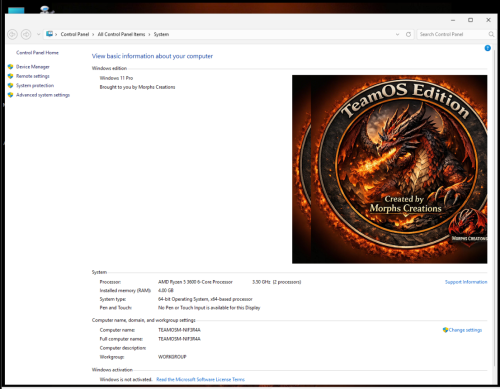This screenshot has height=389, width=500.
Task: Click the computer icon in address bar
Action: [x=49, y=34]
